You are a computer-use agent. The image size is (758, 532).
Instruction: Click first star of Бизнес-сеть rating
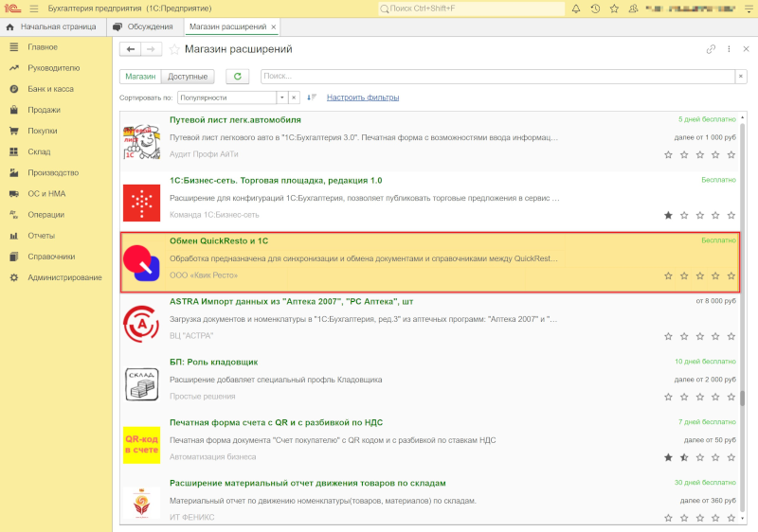(x=668, y=215)
